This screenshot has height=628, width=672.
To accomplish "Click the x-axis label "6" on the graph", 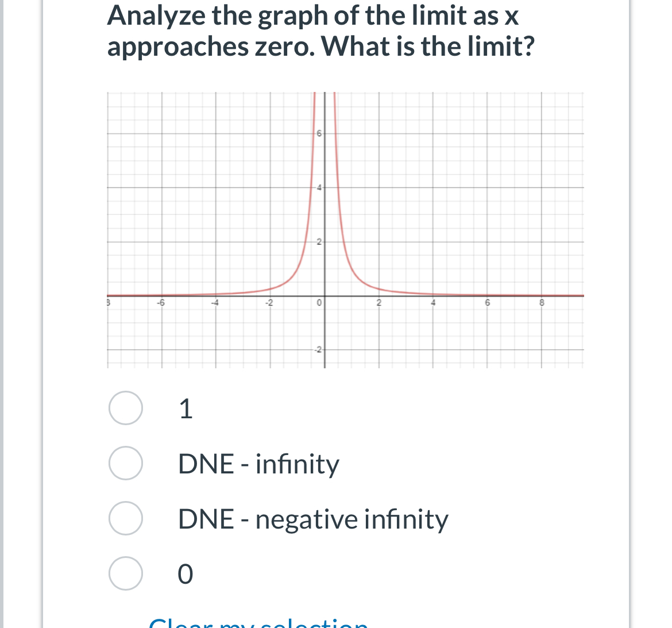I will point(487,303).
